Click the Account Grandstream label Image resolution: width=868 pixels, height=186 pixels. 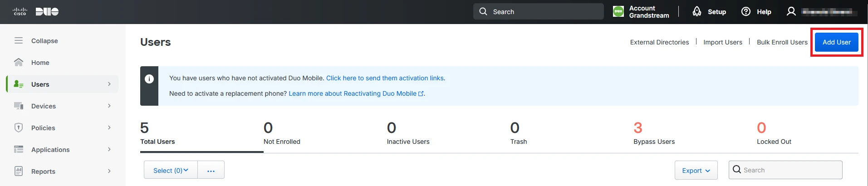pyautogui.click(x=649, y=12)
